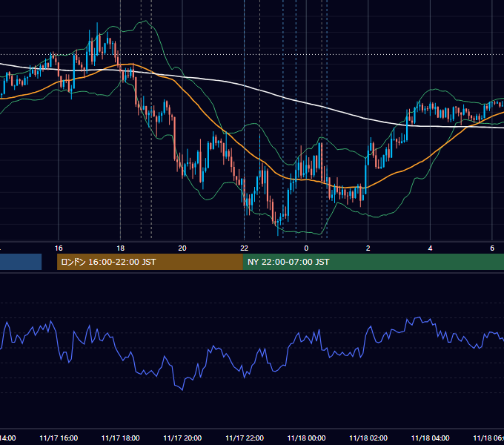Click the NY 22:00-07:00 JST session bar
This screenshot has height=445, width=504.
tap(373, 262)
